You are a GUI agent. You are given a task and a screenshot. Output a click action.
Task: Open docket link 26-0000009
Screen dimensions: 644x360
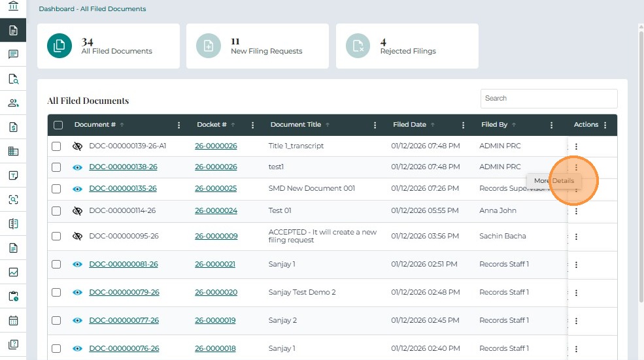pyautogui.click(x=216, y=236)
